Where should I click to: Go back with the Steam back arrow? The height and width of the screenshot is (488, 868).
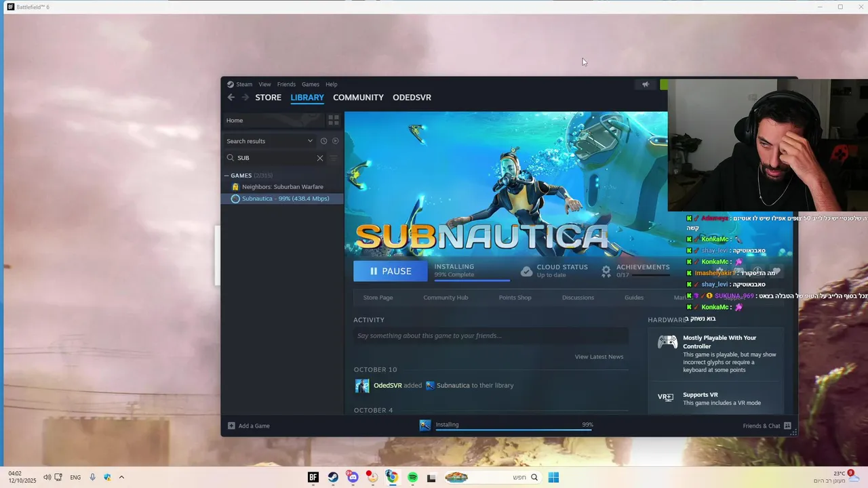pos(231,98)
